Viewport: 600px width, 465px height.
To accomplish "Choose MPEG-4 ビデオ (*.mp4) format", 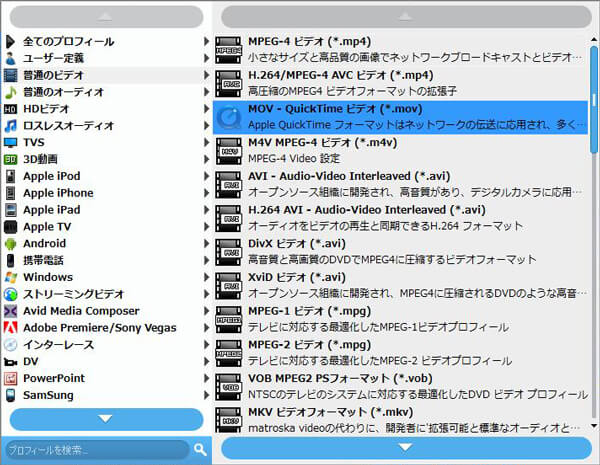I will pyautogui.click(x=400, y=50).
